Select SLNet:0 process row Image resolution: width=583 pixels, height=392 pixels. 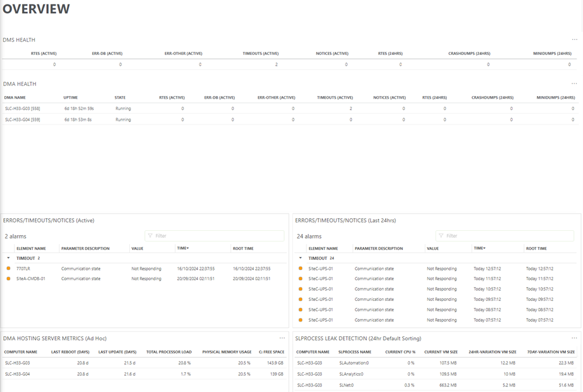437,385
